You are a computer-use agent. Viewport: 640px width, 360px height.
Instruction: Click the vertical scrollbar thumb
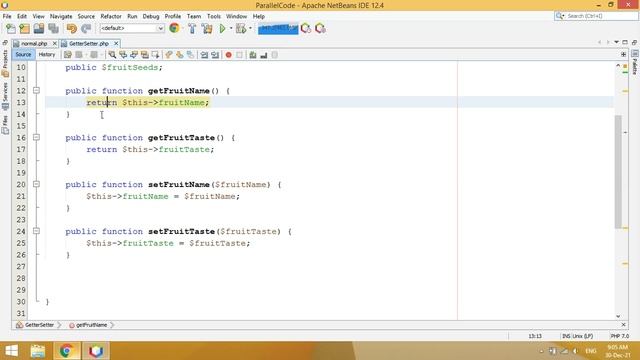pyautogui.click(x=618, y=171)
